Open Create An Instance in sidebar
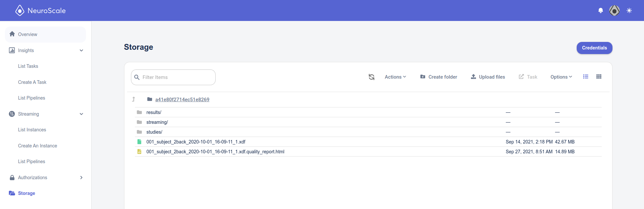This screenshot has height=209, width=644. [37, 146]
